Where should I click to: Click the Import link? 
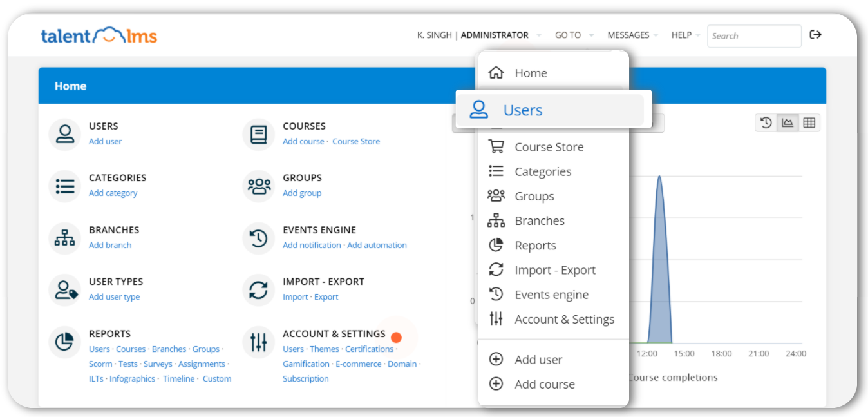[x=296, y=296]
